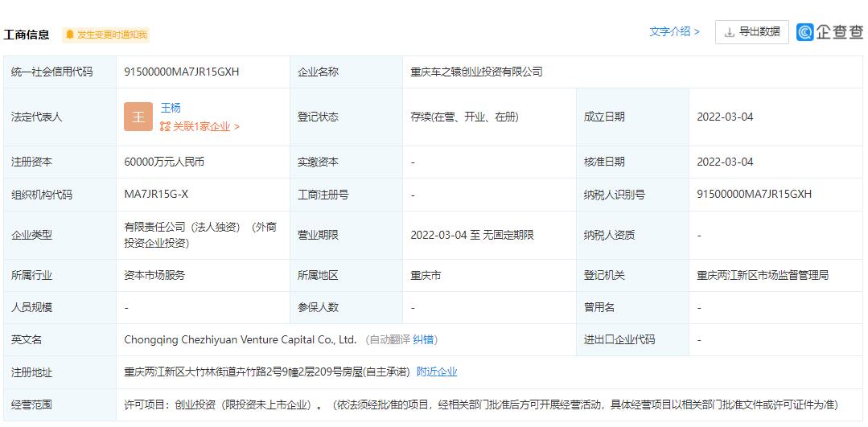The width and height of the screenshot is (868, 427).
Task: Click region value 重庆市
Action: point(425,275)
